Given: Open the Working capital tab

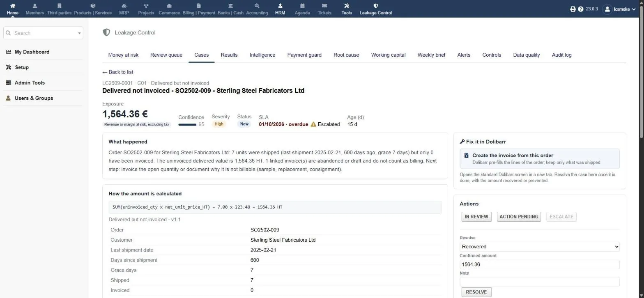Looking at the screenshot, I should coord(388,55).
